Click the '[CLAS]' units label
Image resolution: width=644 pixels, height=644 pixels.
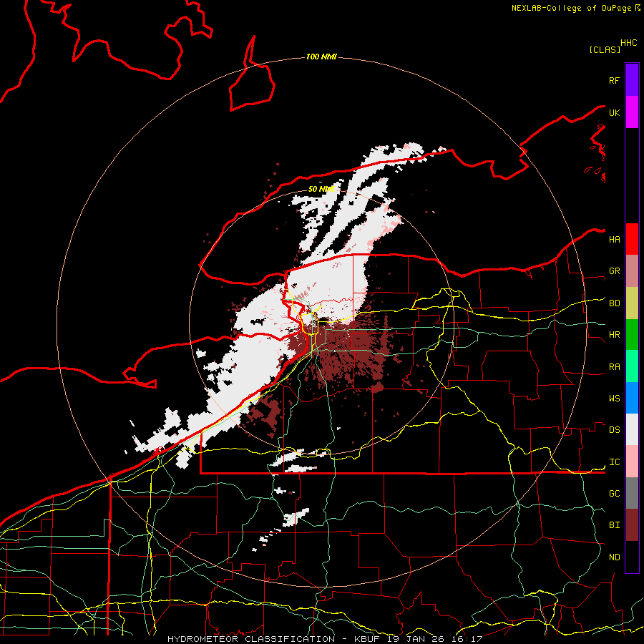point(605,49)
